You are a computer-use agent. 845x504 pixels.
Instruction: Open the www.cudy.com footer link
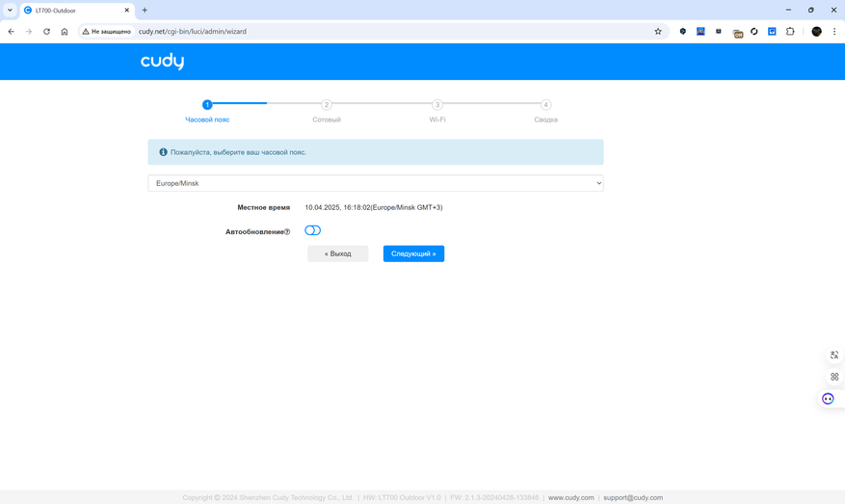click(570, 497)
